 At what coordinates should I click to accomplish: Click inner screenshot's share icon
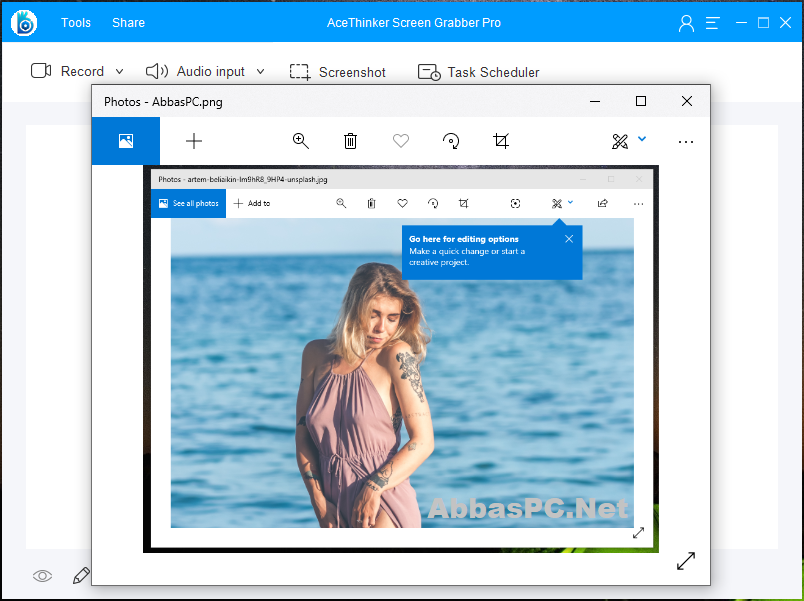[602, 204]
